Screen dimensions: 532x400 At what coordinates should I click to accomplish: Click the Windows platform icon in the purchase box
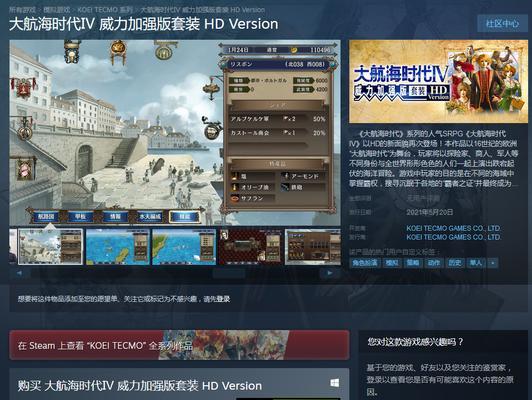pos(335,383)
